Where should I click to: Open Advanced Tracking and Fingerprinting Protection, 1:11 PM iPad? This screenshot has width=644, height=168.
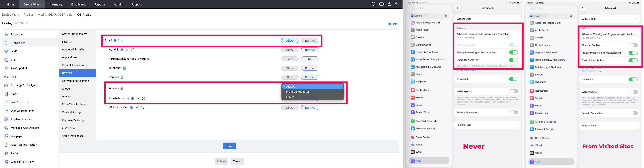tap(609, 36)
